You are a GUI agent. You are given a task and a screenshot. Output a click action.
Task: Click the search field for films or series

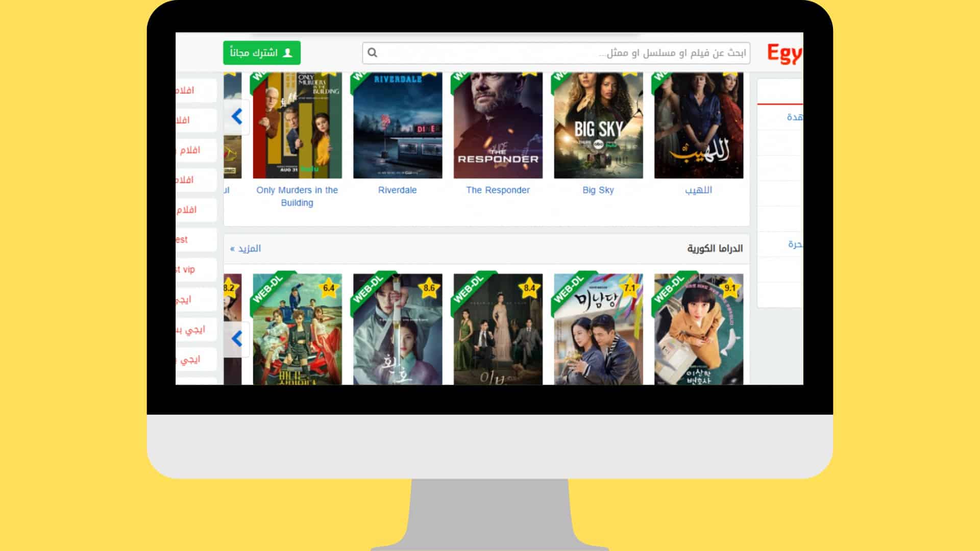click(556, 53)
